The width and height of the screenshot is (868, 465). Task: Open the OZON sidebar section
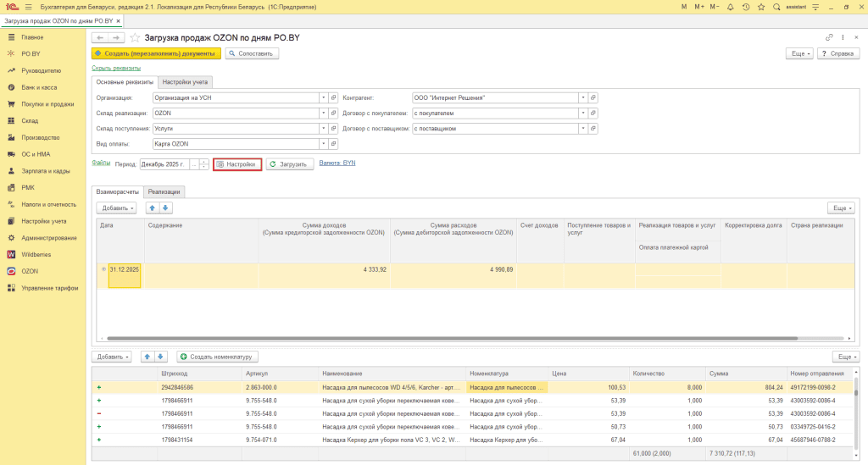pos(30,271)
